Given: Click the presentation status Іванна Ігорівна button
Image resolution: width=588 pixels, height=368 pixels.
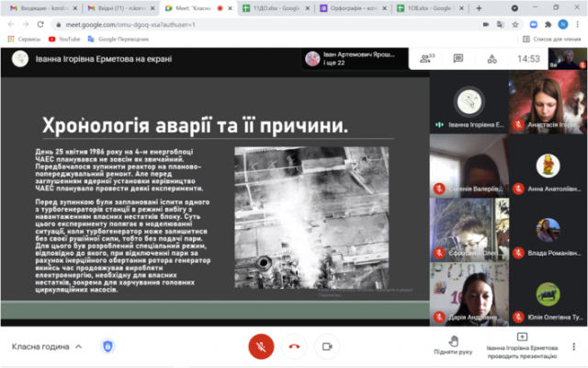Looking at the screenshot, I should pyautogui.click(x=522, y=346).
